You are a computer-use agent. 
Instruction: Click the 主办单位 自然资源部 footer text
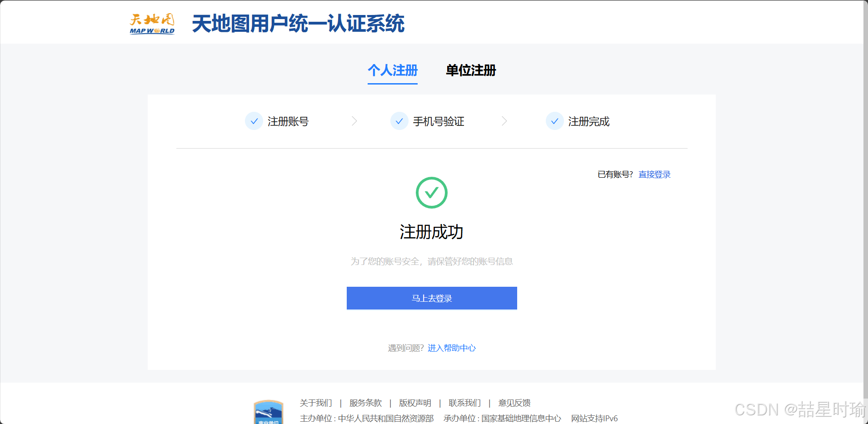[x=367, y=419]
